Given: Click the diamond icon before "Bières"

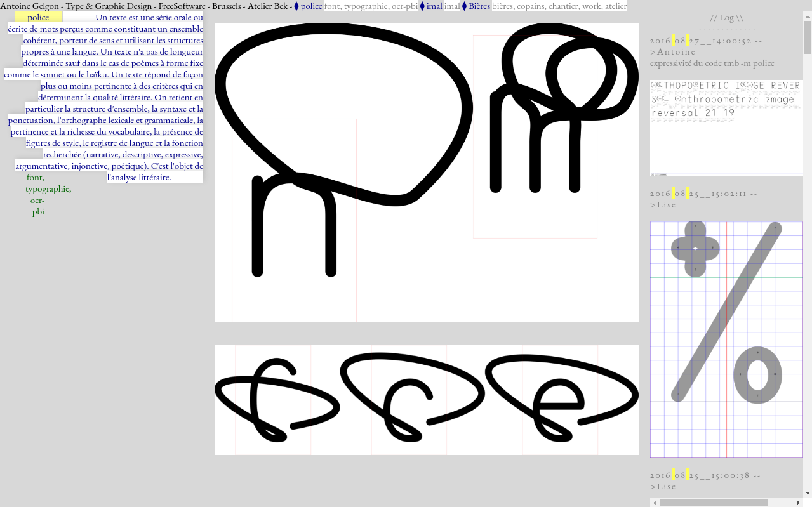Looking at the screenshot, I should (464, 6).
